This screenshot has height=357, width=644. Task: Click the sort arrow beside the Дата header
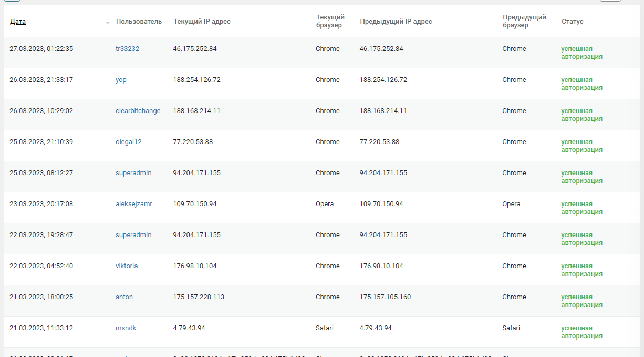[x=108, y=23]
